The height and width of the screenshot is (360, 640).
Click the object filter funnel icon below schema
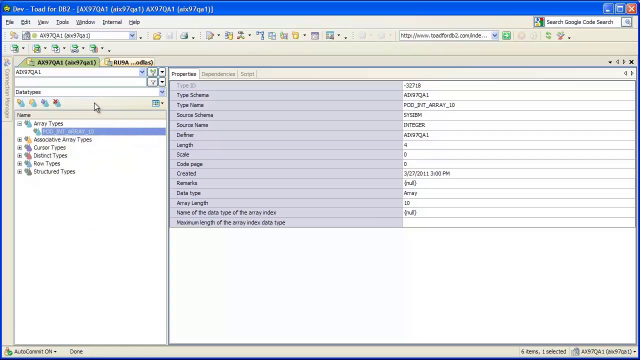click(x=153, y=82)
